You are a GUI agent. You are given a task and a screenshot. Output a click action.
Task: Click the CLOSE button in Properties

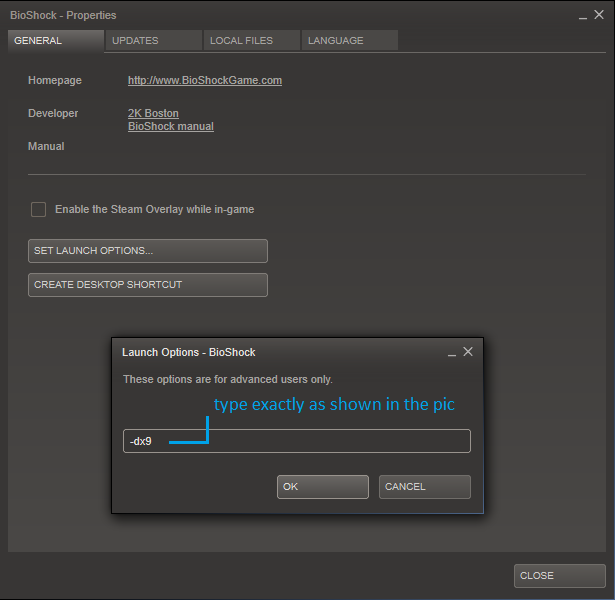560,576
